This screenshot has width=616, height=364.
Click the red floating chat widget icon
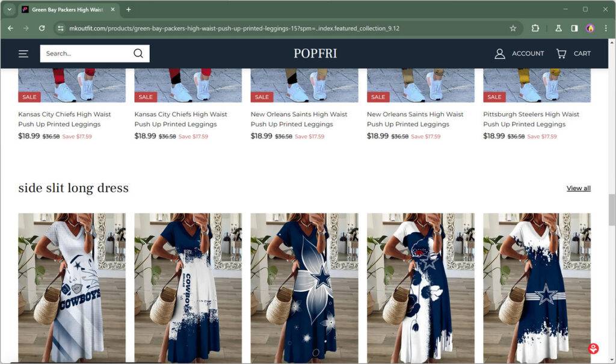point(593,348)
